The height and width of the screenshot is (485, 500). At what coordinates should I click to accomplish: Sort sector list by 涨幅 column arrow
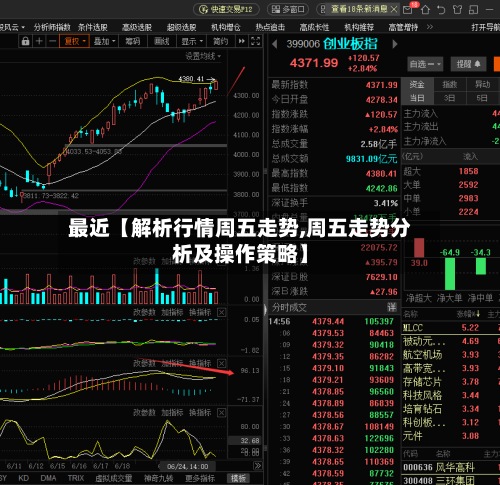(479, 314)
